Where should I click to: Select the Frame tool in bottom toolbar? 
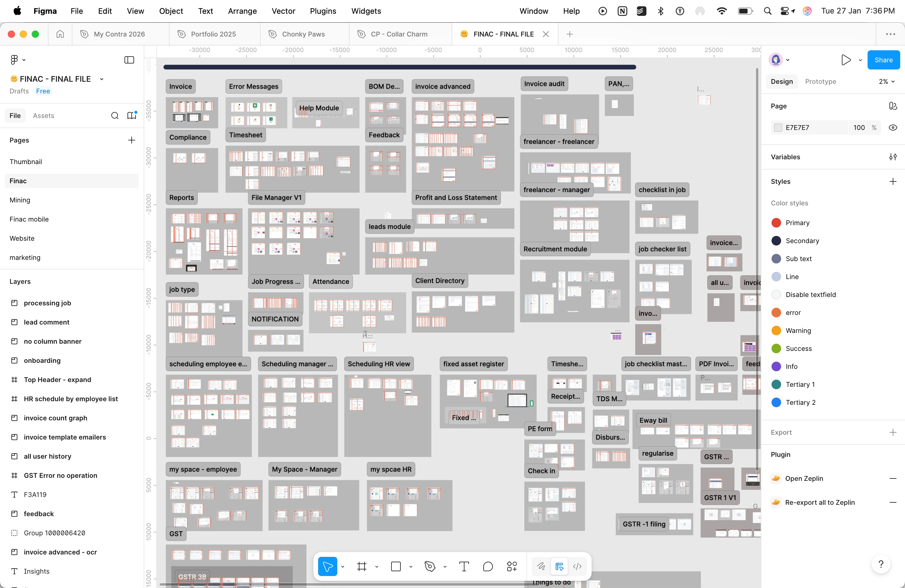tap(362, 567)
